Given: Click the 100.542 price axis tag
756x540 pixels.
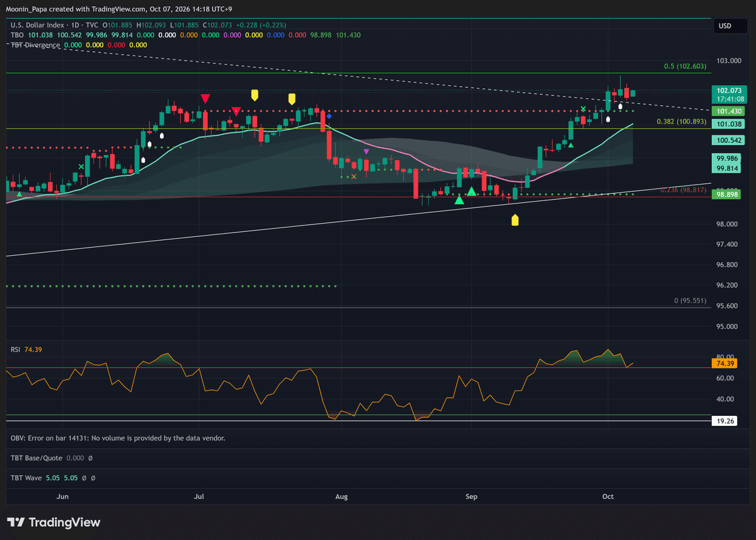Looking at the screenshot, I should pyautogui.click(x=728, y=139).
